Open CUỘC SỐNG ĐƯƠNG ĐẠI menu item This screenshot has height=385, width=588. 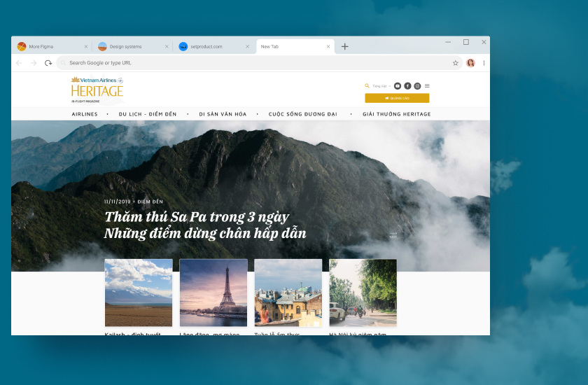click(302, 114)
